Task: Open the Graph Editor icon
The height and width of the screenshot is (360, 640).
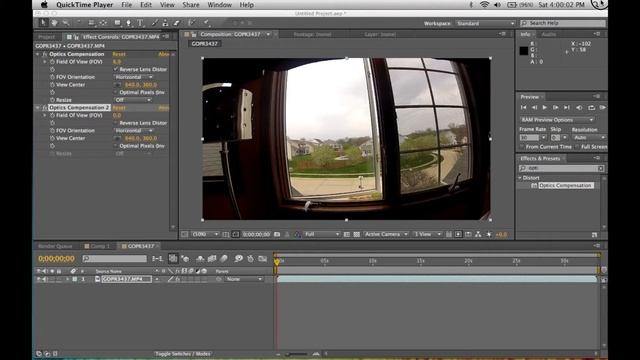Action: (262, 258)
